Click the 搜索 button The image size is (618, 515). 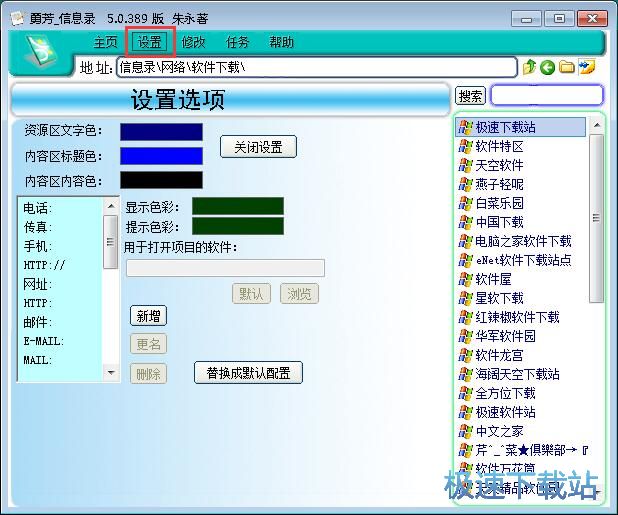click(470, 96)
